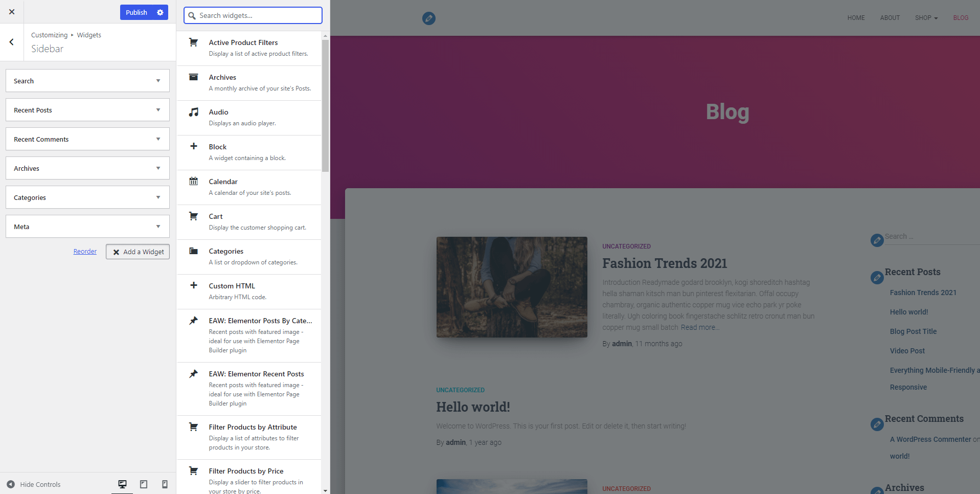Click the widget list scrollbar down arrow
Viewport: 980px width, 494px height.
pyautogui.click(x=325, y=490)
